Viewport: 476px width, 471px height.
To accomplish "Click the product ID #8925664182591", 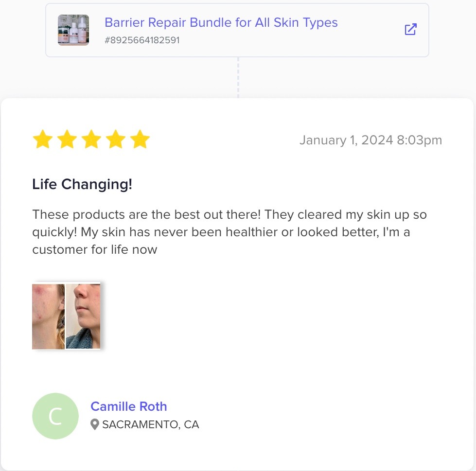I will pos(142,40).
